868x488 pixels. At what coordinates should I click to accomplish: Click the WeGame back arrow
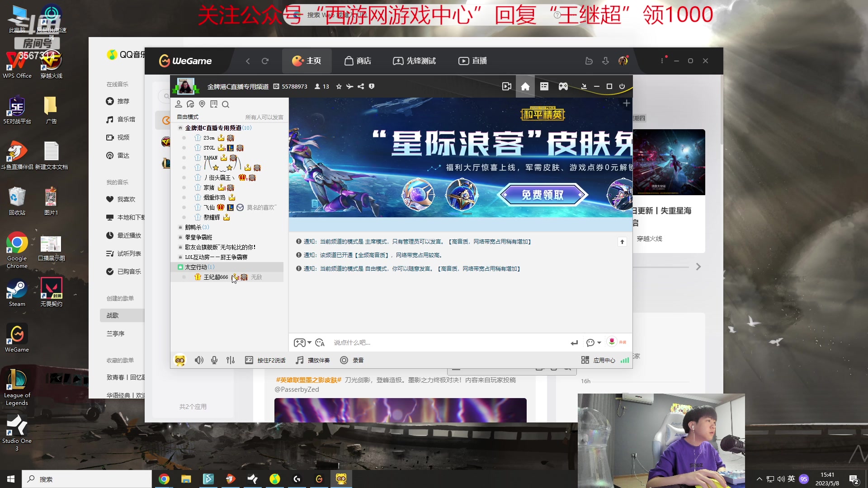248,61
